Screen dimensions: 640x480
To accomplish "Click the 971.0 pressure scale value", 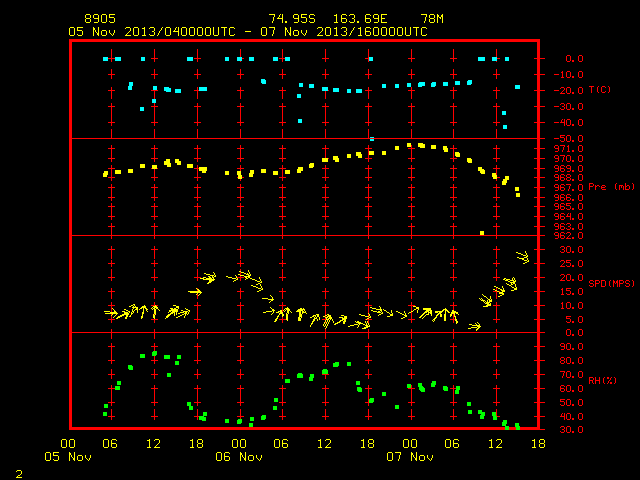I will (x=568, y=149).
